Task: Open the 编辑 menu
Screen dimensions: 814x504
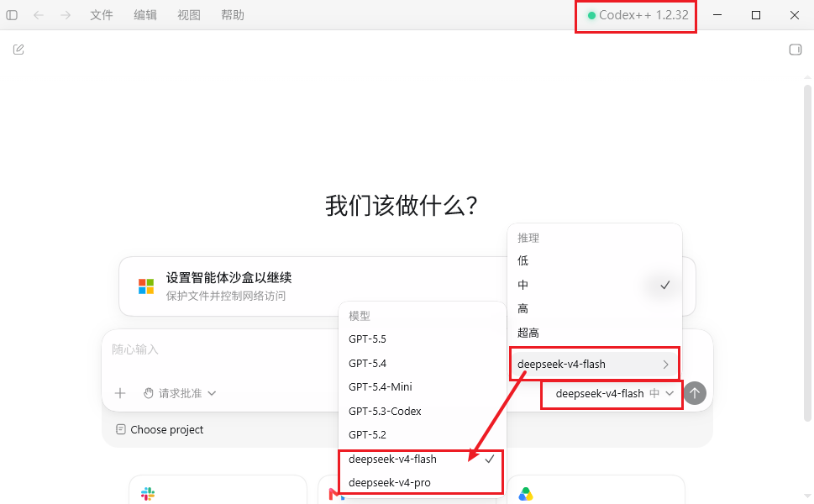Action: tap(144, 15)
